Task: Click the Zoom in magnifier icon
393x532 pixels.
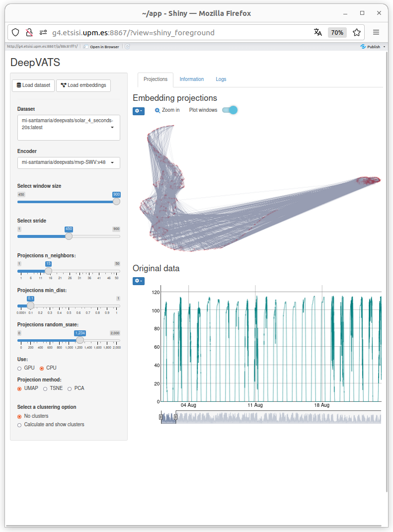Action: pyautogui.click(x=157, y=110)
